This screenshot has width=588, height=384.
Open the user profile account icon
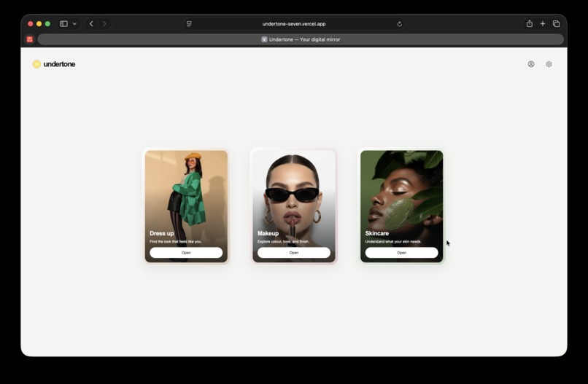[x=531, y=64]
